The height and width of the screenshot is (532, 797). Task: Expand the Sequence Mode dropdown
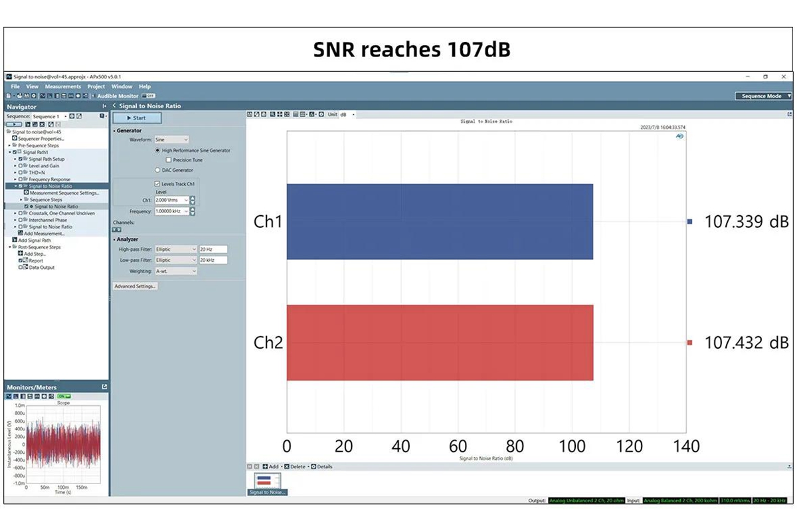pyautogui.click(x=764, y=96)
